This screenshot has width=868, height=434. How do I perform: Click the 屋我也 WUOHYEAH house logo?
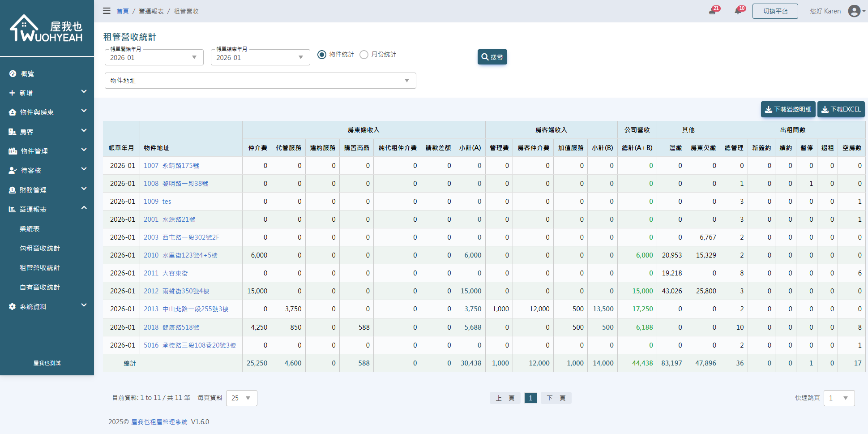47,29
